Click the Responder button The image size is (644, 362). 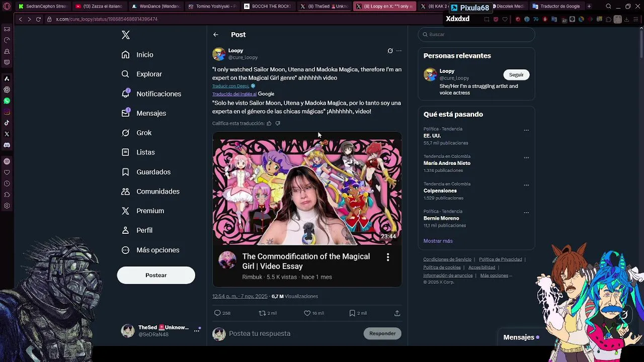click(x=382, y=333)
